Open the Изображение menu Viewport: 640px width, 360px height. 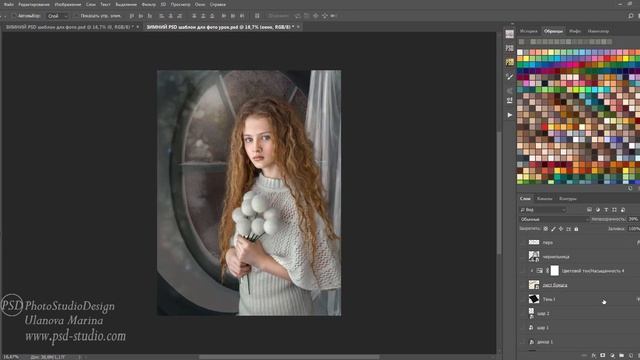coord(68,4)
